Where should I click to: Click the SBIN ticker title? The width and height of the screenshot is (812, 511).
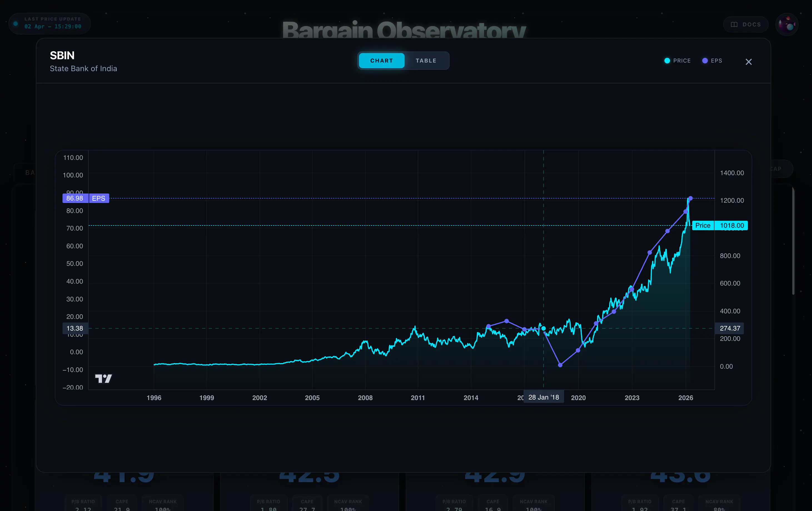click(62, 55)
